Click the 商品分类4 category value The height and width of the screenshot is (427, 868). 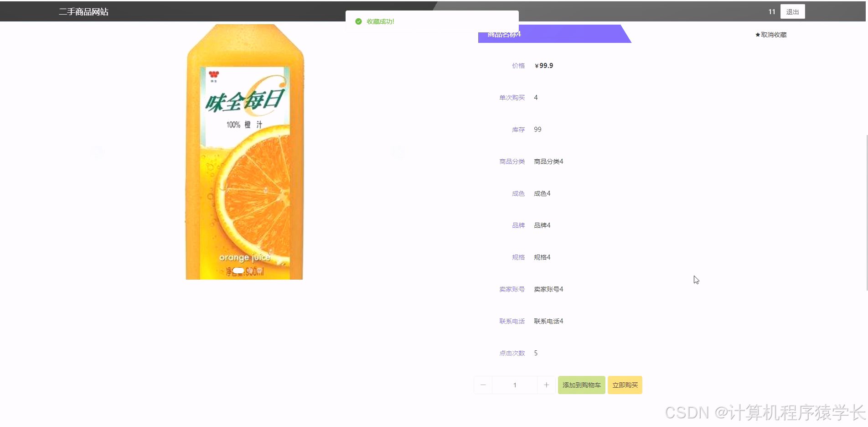(548, 161)
